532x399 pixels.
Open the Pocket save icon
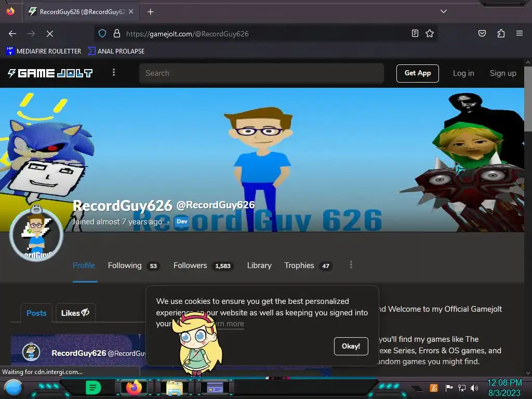click(x=482, y=33)
